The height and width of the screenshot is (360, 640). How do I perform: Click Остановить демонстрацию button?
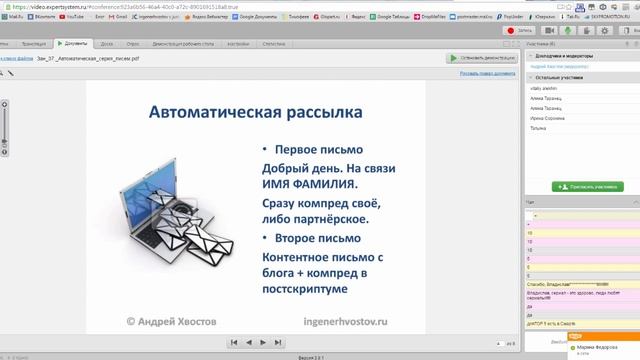(482, 58)
